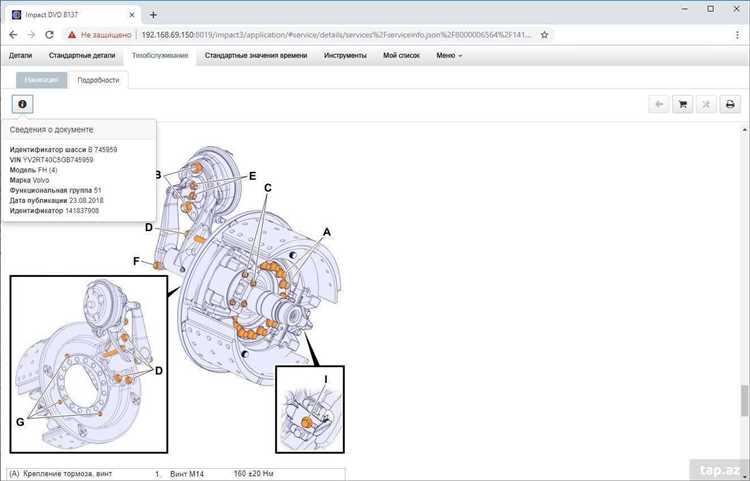This screenshot has width=750, height=481.
Task: Select the Техобслуживание tab
Action: tap(160, 55)
